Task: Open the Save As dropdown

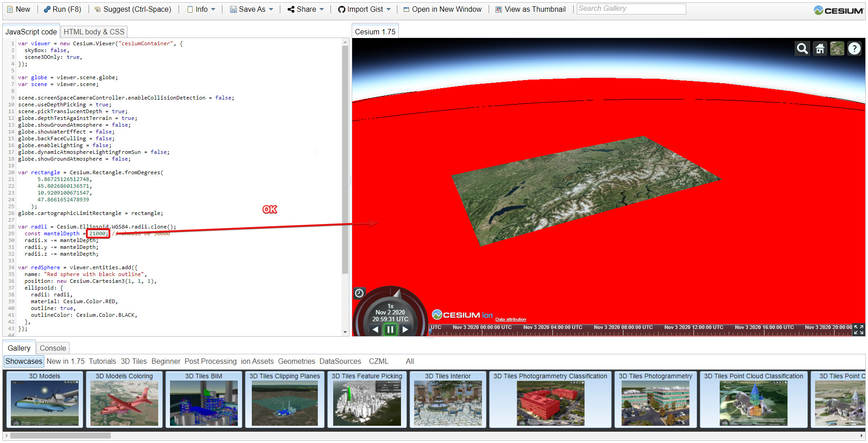Action: coord(252,9)
